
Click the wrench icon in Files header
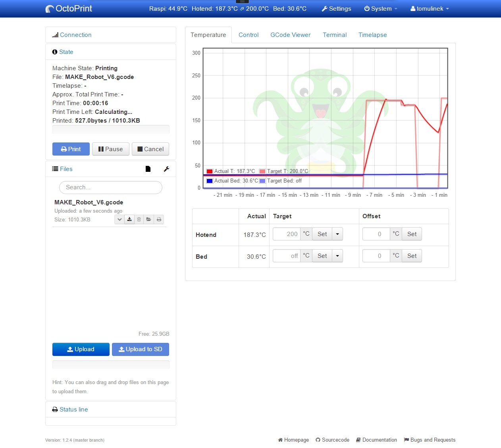(x=166, y=169)
